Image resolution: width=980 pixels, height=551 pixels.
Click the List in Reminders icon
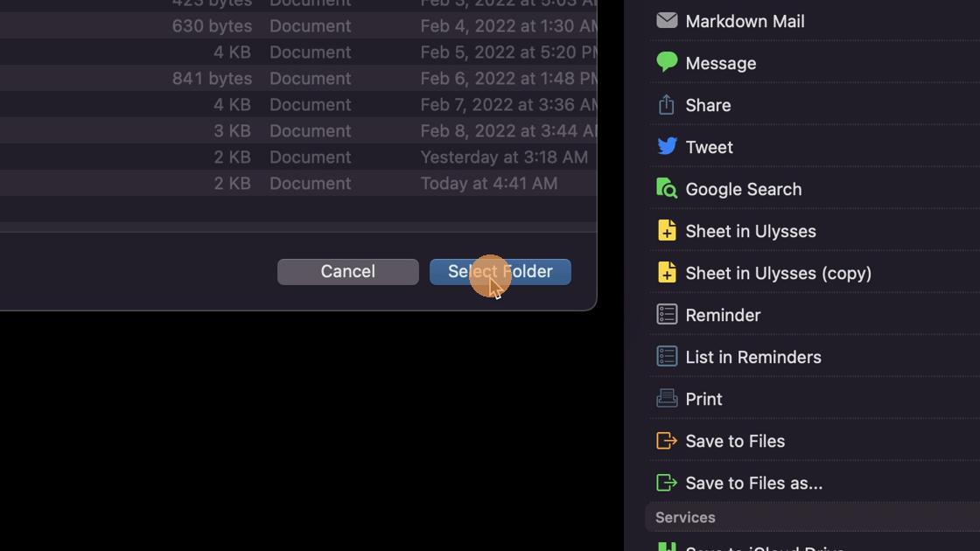[x=666, y=356]
